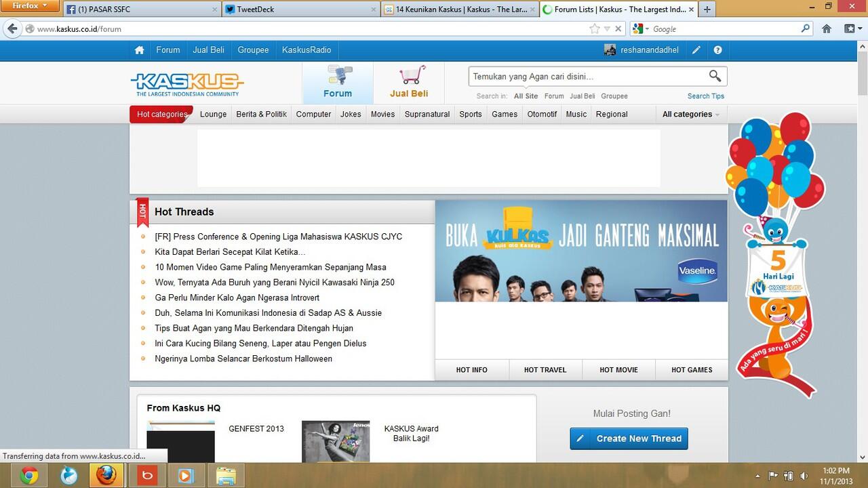Click the Kaskus home icon in blue bar
This screenshot has height=488, width=868.
point(140,50)
